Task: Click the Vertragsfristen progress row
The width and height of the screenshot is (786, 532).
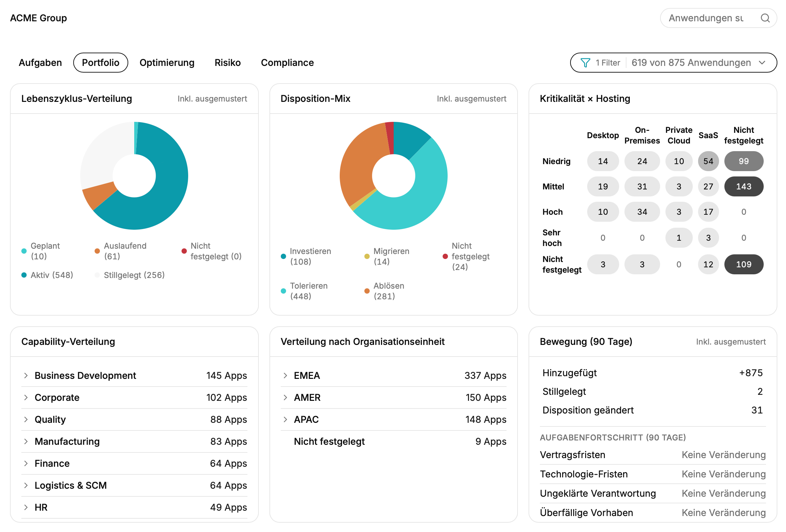Action: click(652, 455)
